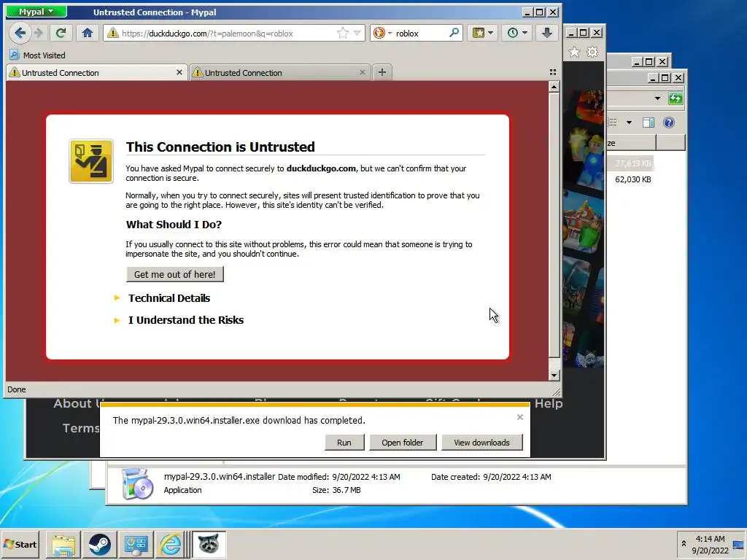
Task: Open the Mypal application menu
Action: pyautogui.click(x=36, y=12)
